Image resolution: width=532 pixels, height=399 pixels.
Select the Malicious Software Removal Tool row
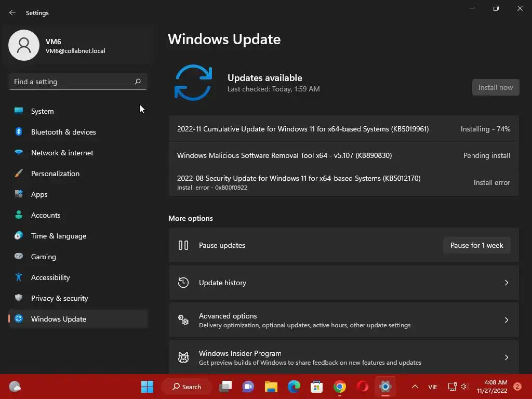[344, 155]
